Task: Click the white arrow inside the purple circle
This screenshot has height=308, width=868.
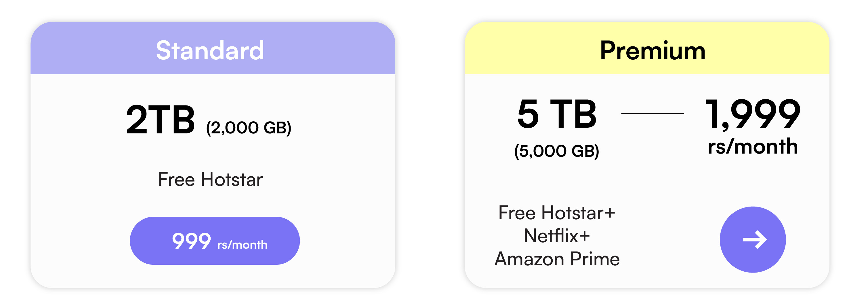Action: click(x=755, y=239)
